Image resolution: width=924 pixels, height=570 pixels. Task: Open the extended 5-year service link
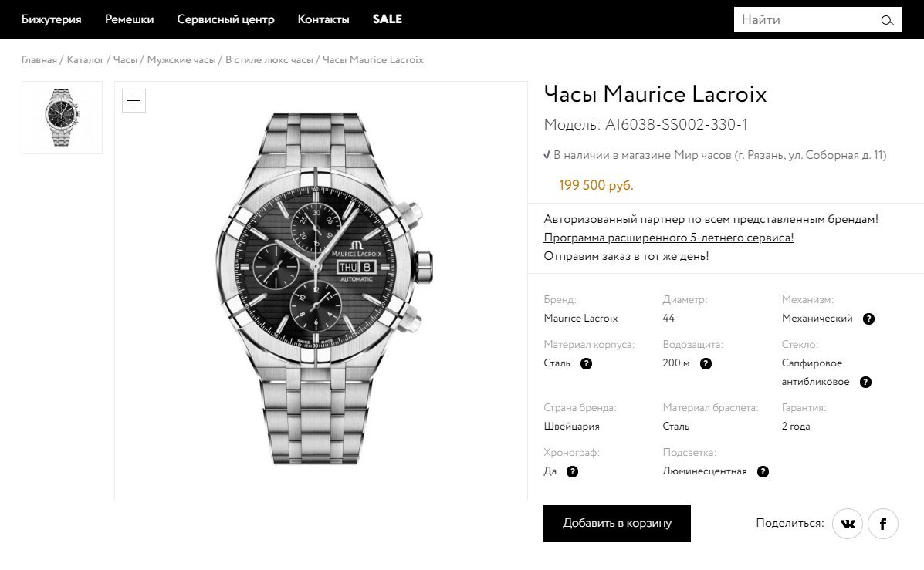coord(668,238)
